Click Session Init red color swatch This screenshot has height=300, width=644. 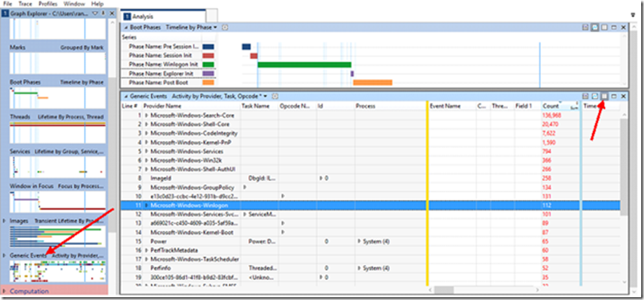(x=208, y=55)
